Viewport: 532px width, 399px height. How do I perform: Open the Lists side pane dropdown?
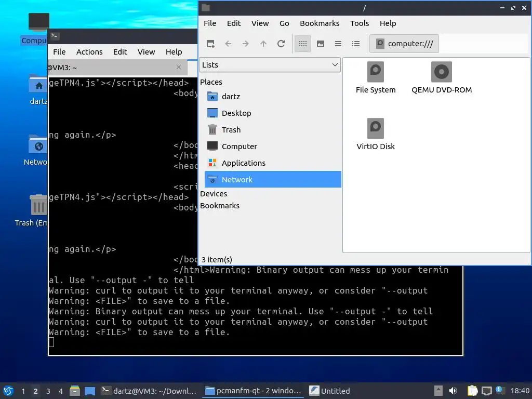tap(270, 65)
